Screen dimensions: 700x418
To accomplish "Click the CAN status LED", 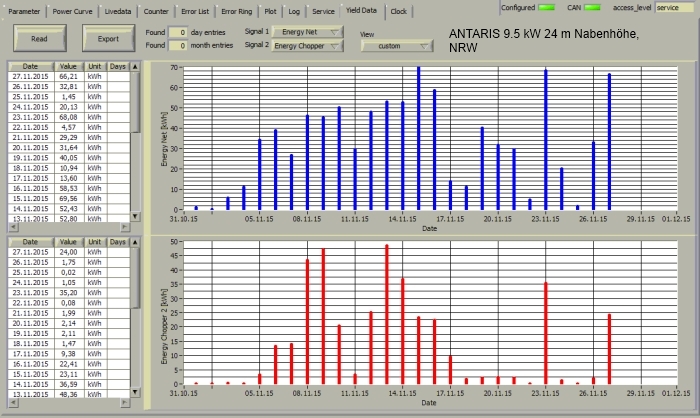I will 592,8.
